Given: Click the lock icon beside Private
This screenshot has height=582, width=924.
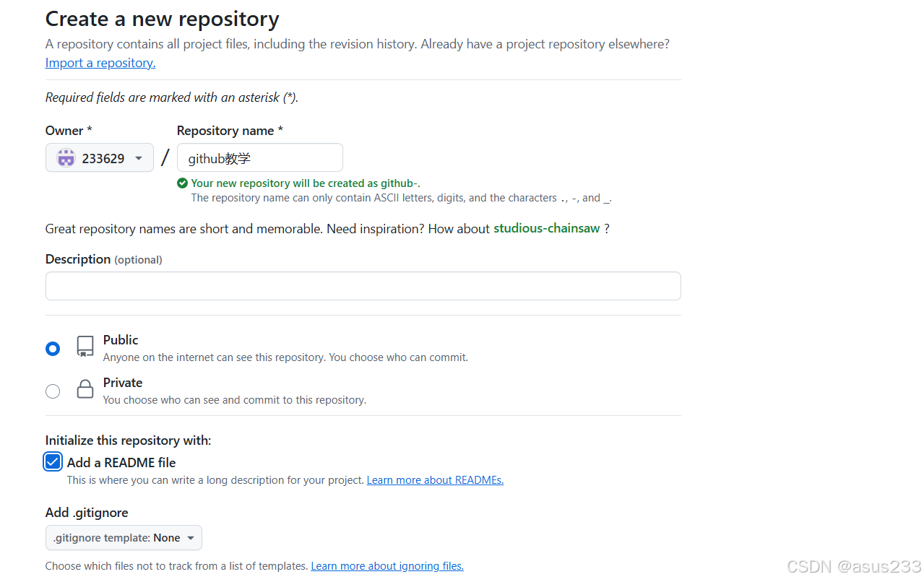Looking at the screenshot, I should (85, 389).
